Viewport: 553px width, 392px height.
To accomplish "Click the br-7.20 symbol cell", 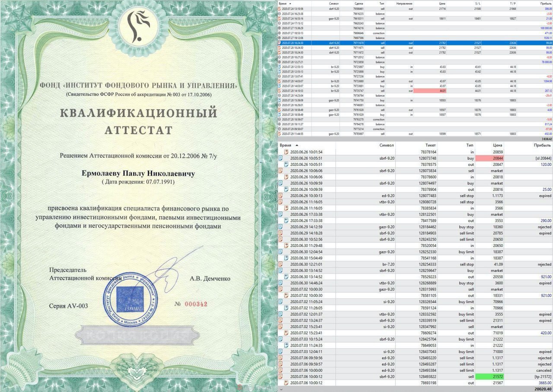I will click(387, 264).
